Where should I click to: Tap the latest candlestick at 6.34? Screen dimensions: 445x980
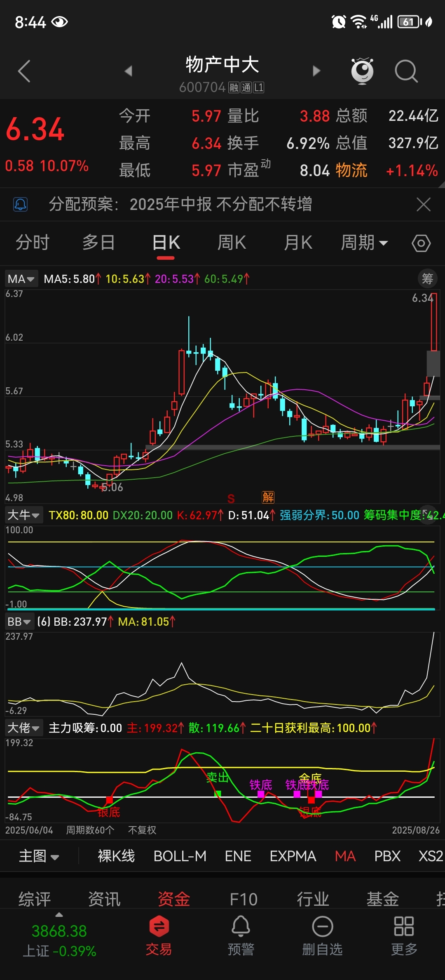(x=434, y=323)
